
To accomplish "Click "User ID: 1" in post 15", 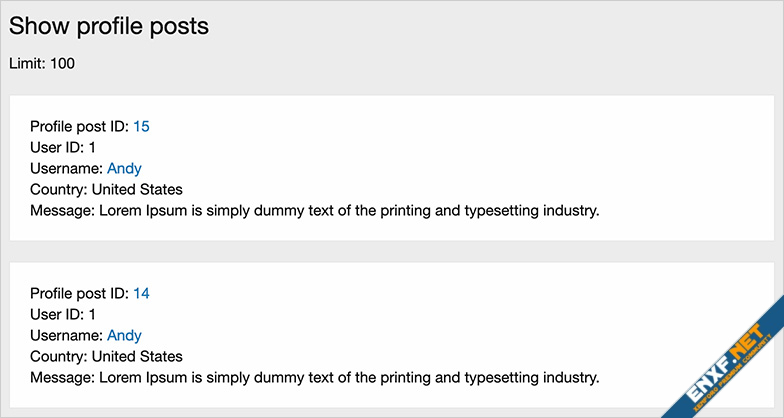I will tap(63, 147).
